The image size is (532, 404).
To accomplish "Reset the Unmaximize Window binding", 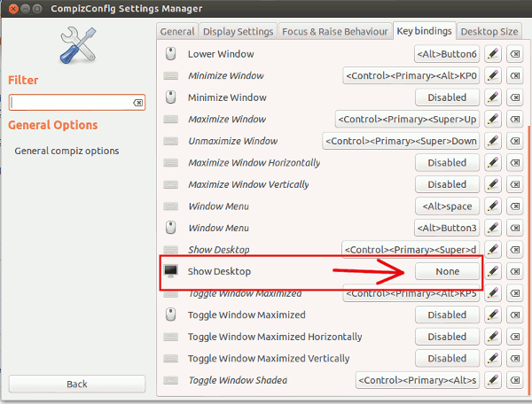I will click(x=514, y=141).
